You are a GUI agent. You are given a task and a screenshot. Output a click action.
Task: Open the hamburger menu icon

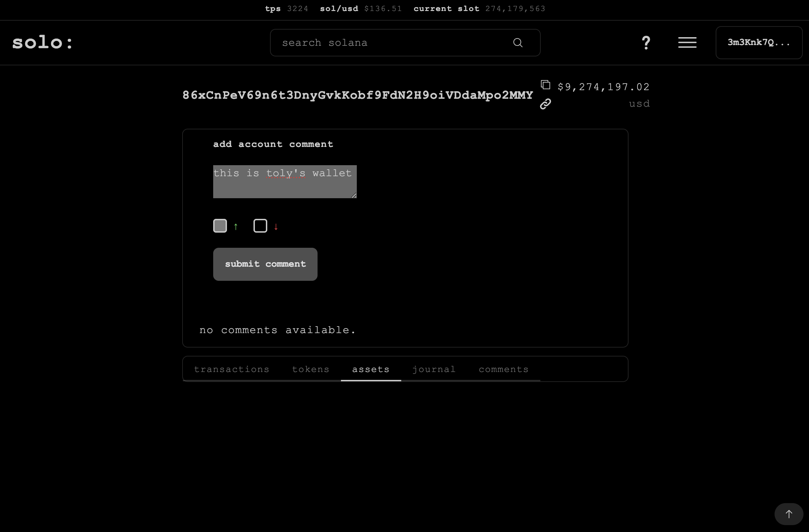point(687,43)
